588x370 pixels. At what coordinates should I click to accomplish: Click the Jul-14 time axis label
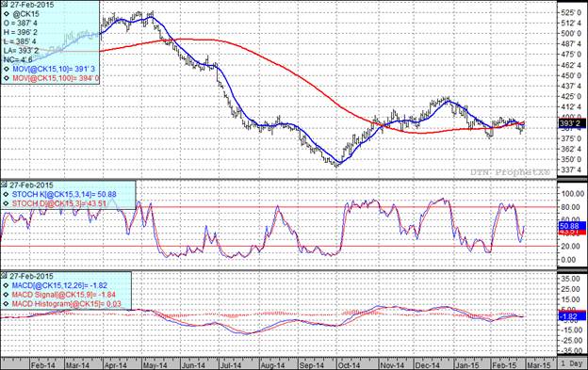[230, 364]
